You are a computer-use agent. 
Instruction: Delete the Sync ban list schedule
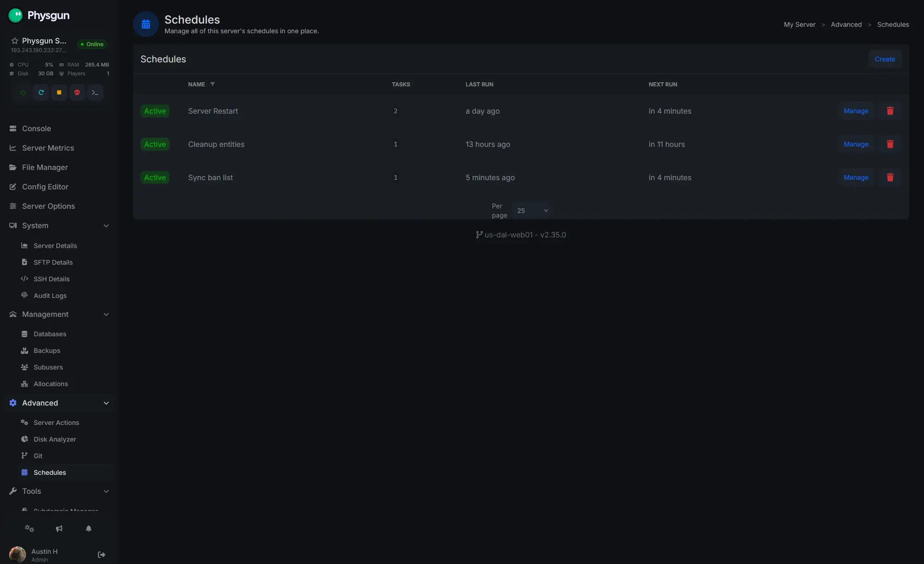coord(890,177)
